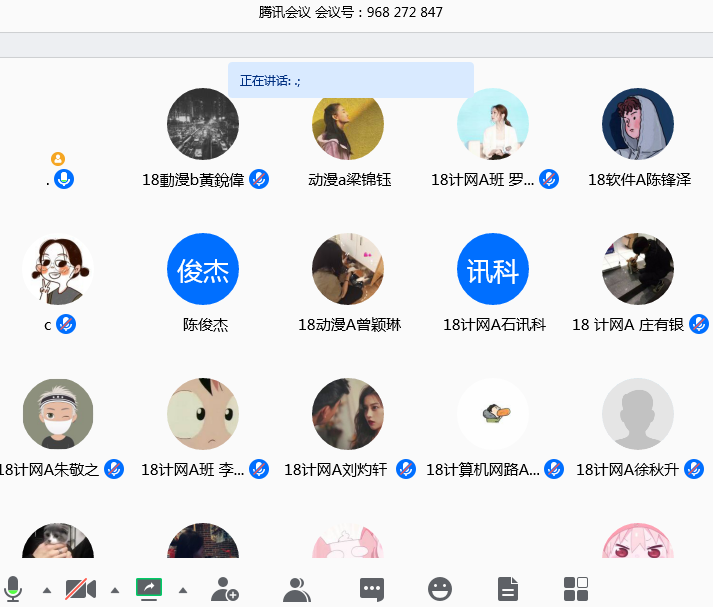The height and width of the screenshot is (607, 713).
Task: Click the name 18动漫A曾颖琳
Action: click(x=350, y=325)
